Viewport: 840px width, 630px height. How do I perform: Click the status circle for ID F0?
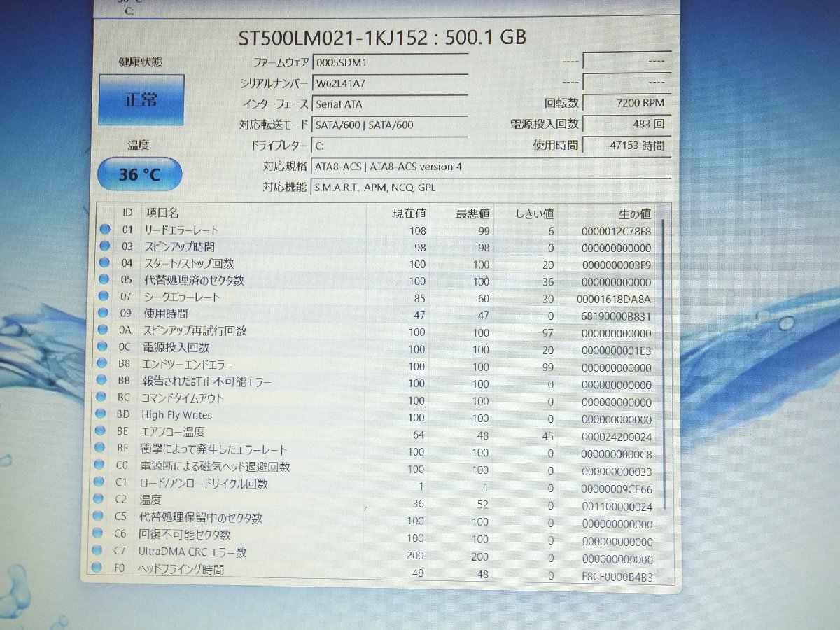click(x=98, y=568)
